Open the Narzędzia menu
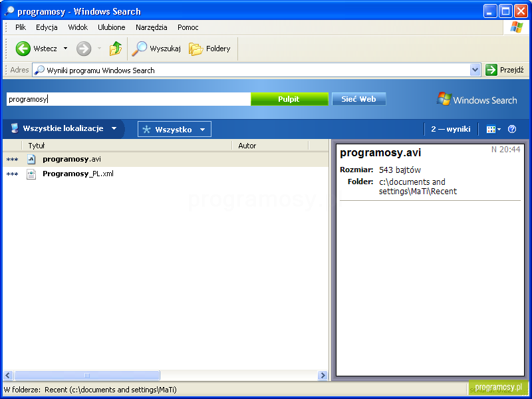The width and height of the screenshot is (532, 399). (152, 27)
